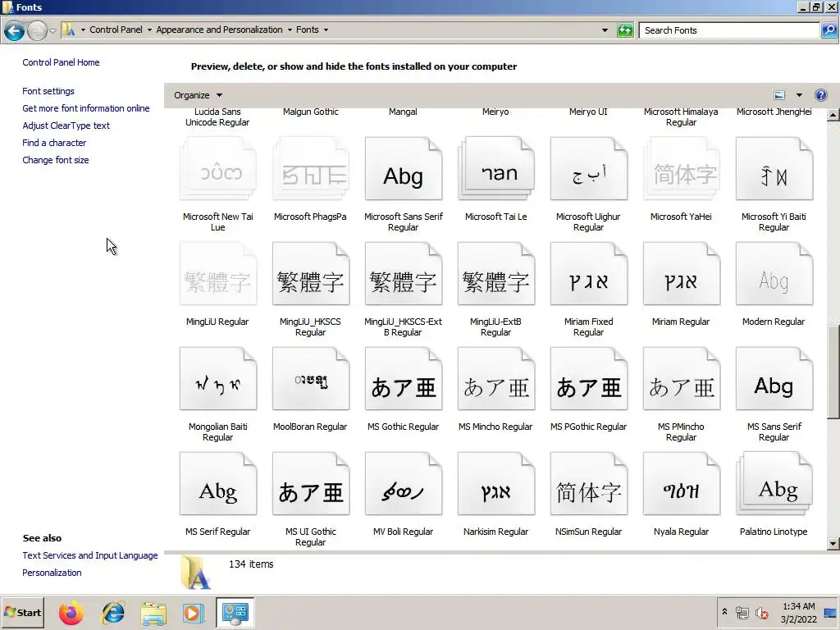Select the MingLiU-ExtB Regular font icon
The width and height of the screenshot is (840, 630).
click(496, 274)
